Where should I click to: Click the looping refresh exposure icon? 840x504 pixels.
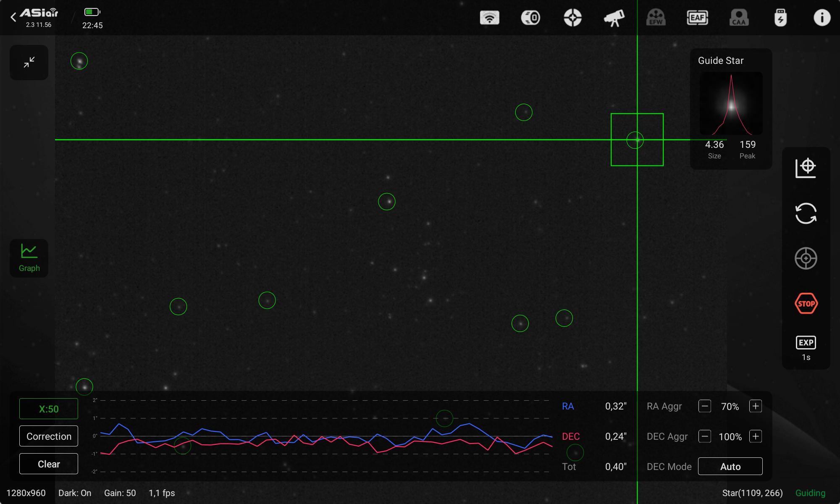pyautogui.click(x=806, y=213)
